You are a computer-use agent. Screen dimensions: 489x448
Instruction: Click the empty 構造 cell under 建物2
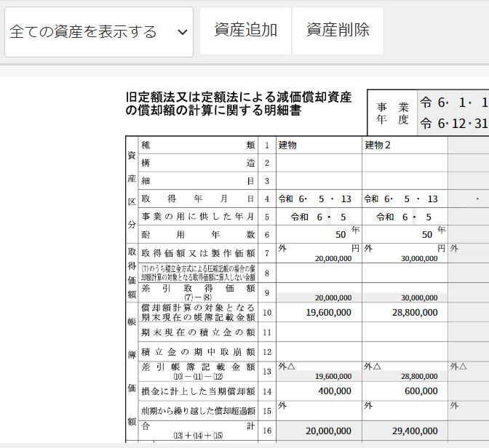pyautogui.click(x=405, y=163)
